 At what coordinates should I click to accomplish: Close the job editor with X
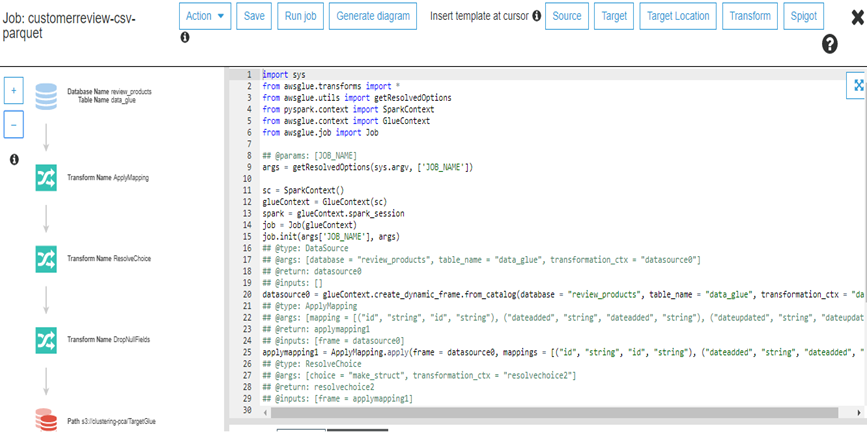(858, 18)
